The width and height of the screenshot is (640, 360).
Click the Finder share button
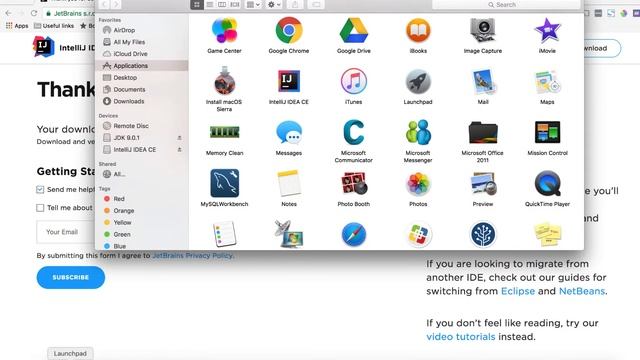point(295,4)
